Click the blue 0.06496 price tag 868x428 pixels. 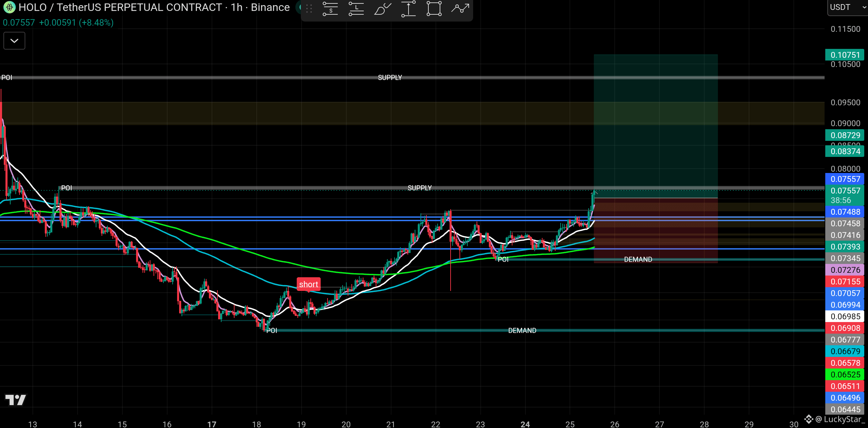pos(845,398)
